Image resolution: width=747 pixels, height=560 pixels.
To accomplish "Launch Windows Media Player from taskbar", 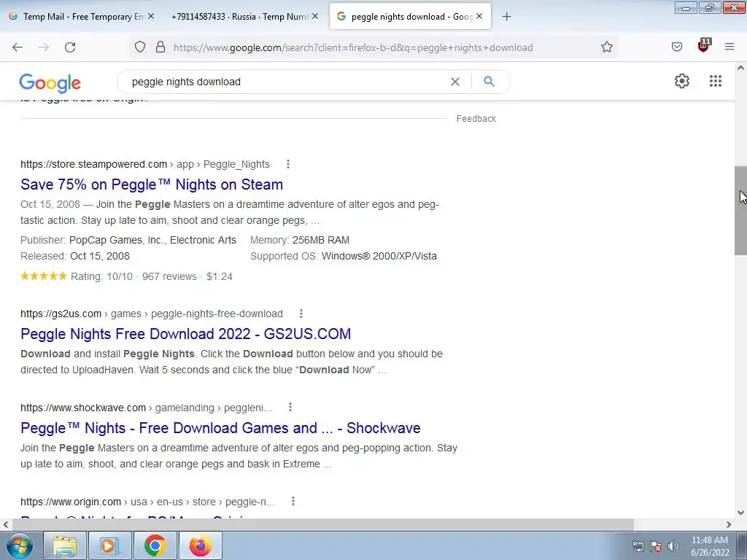I will (x=109, y=545).
